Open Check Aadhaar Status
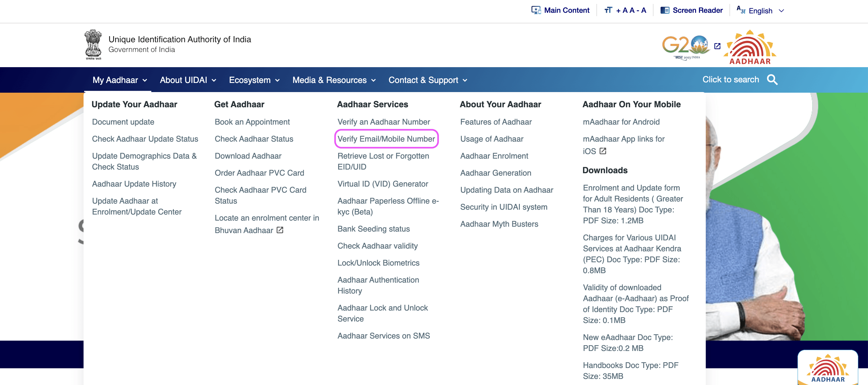 point(254,139)
